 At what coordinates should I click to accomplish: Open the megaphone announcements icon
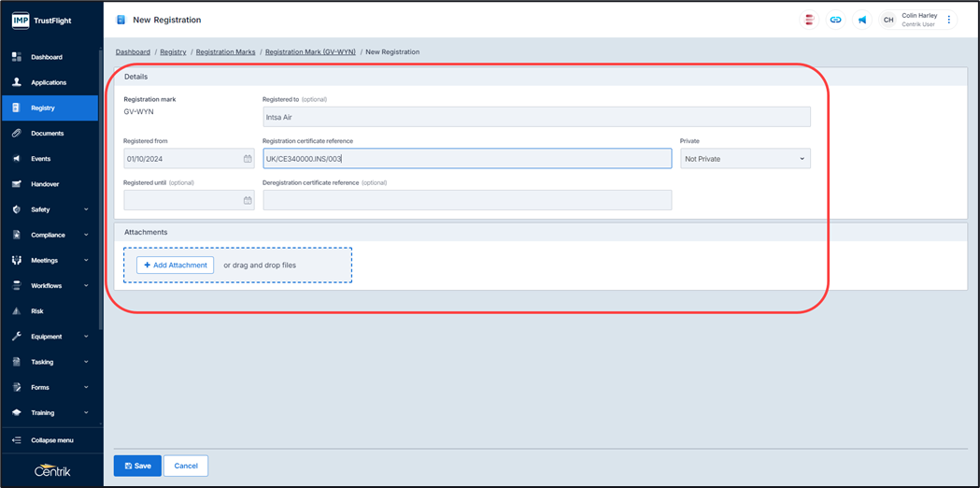(862, 20)
